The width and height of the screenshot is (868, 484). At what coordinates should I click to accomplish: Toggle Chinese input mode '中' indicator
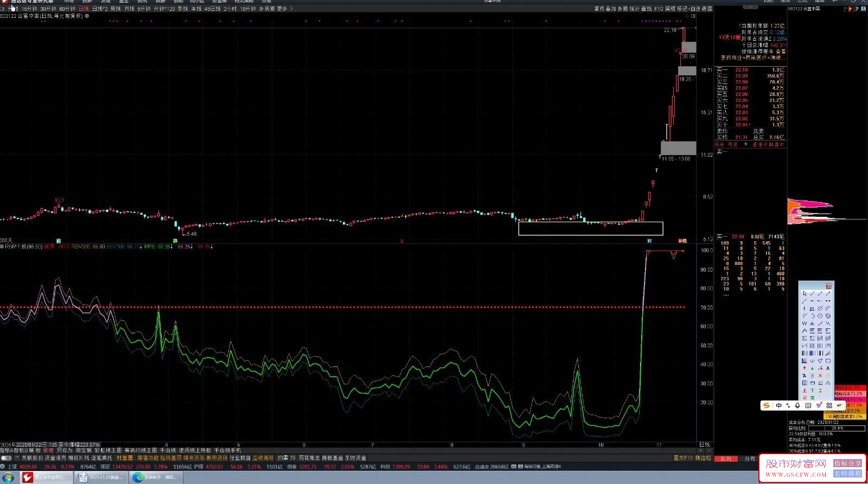[778, 405]
